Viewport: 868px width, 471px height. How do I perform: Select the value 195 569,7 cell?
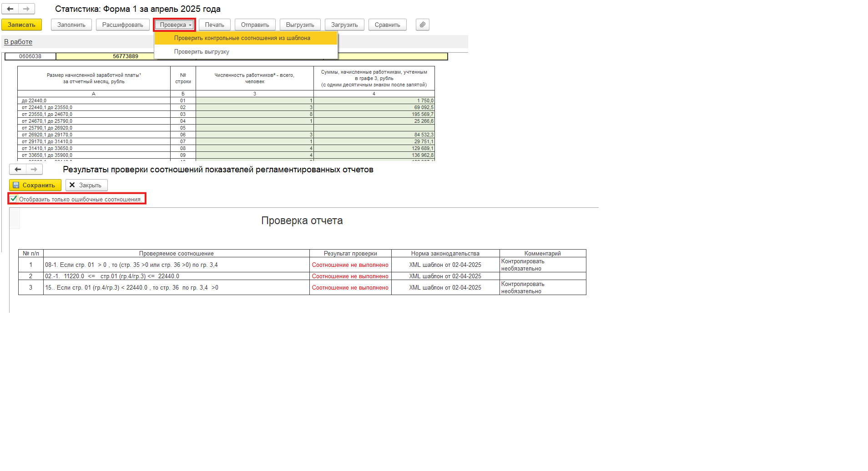[x=374, y=114]
